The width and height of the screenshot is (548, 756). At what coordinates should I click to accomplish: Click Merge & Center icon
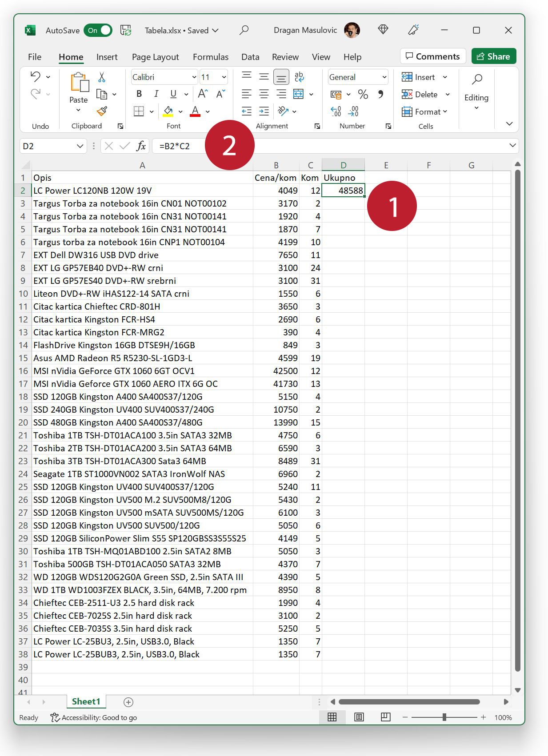(299, 94)
